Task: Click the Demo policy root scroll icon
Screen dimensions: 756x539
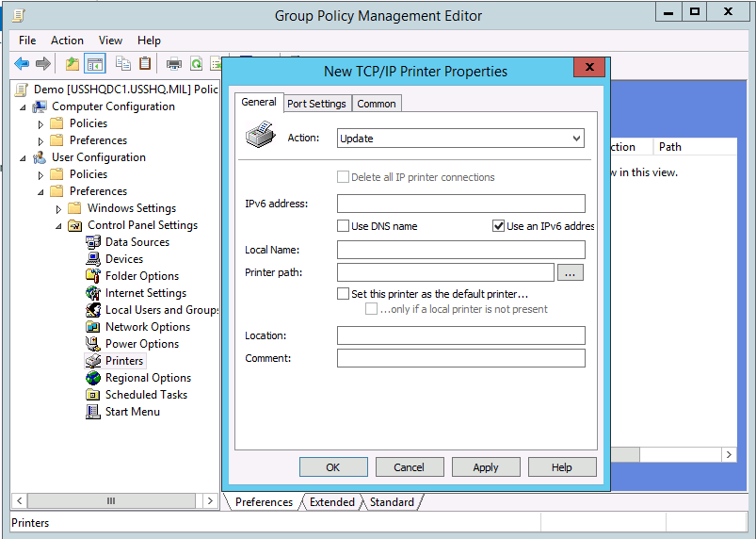Action: coord(22,90)
